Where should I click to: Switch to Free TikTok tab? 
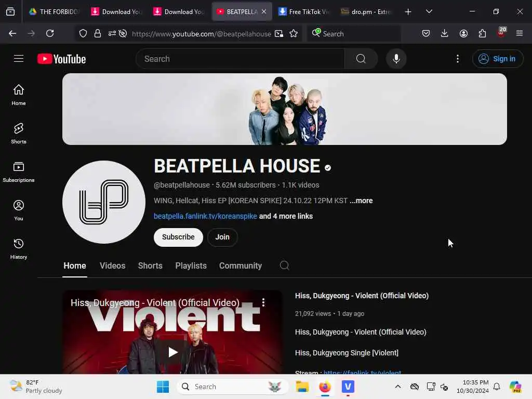tap(303, 11)
